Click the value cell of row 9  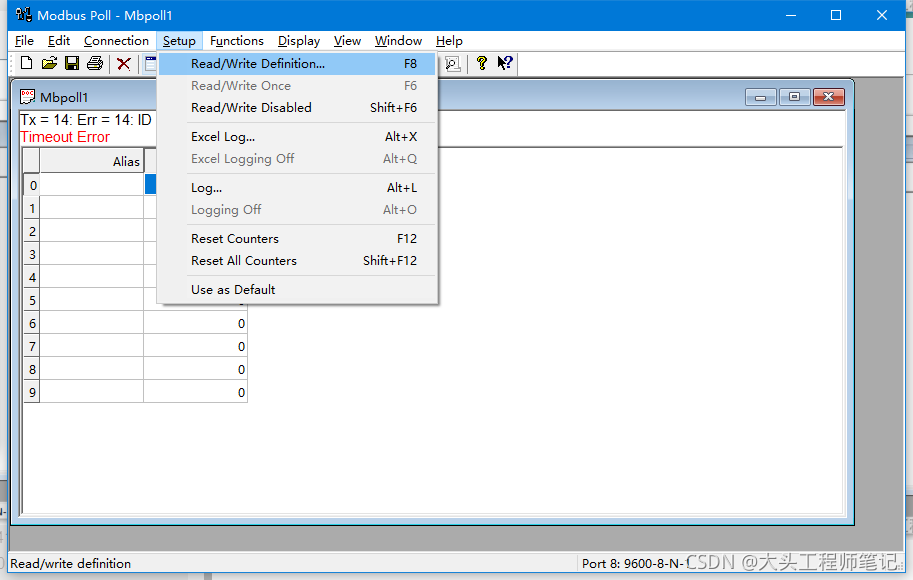coord(196,392)
